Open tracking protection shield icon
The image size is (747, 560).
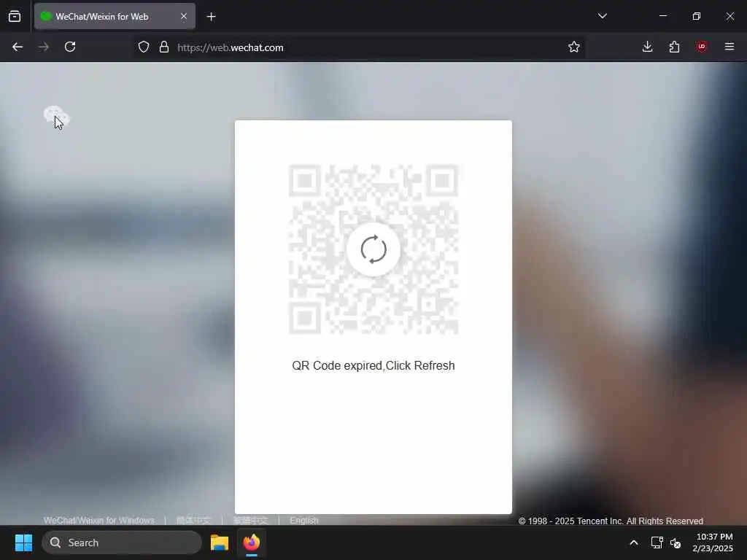click(x=144, y=47)
